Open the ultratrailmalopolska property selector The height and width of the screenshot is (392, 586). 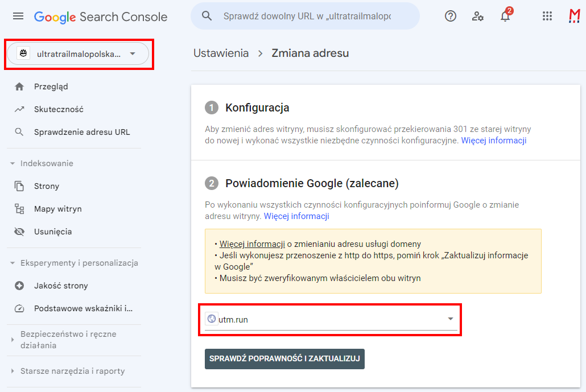78,54
